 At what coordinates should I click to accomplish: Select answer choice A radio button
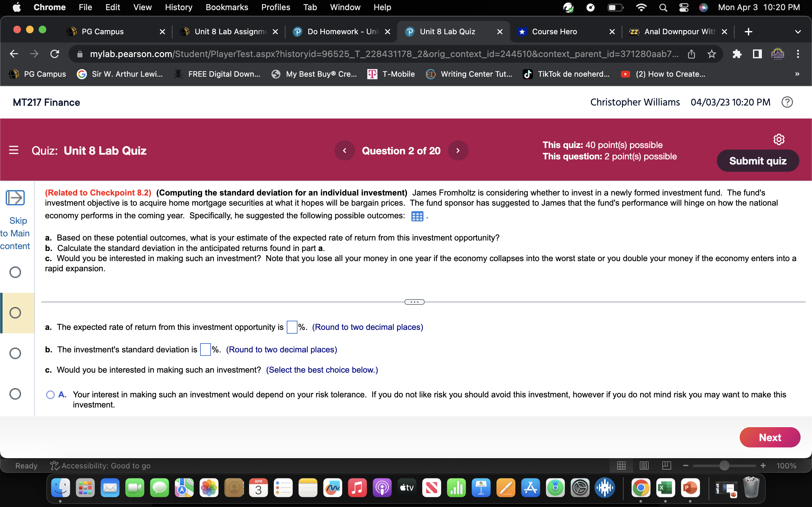click(x=50, y=395)
